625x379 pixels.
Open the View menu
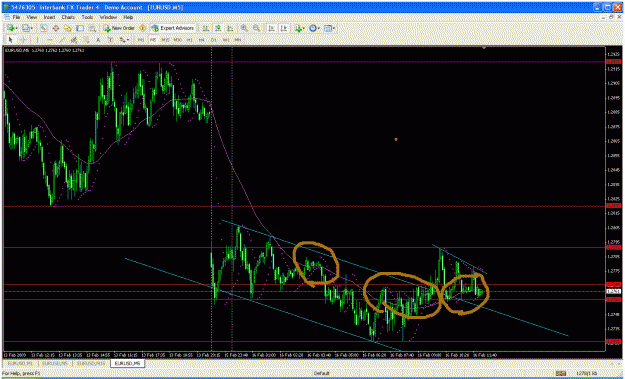click(32, 17)
